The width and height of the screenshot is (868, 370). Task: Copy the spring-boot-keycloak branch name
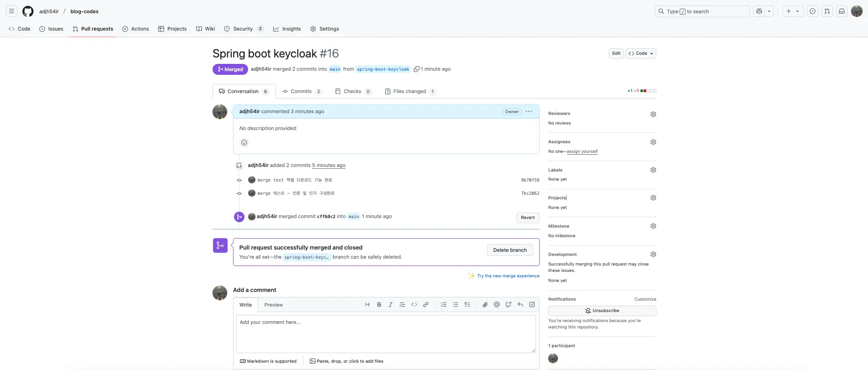[x=416, y=69]
